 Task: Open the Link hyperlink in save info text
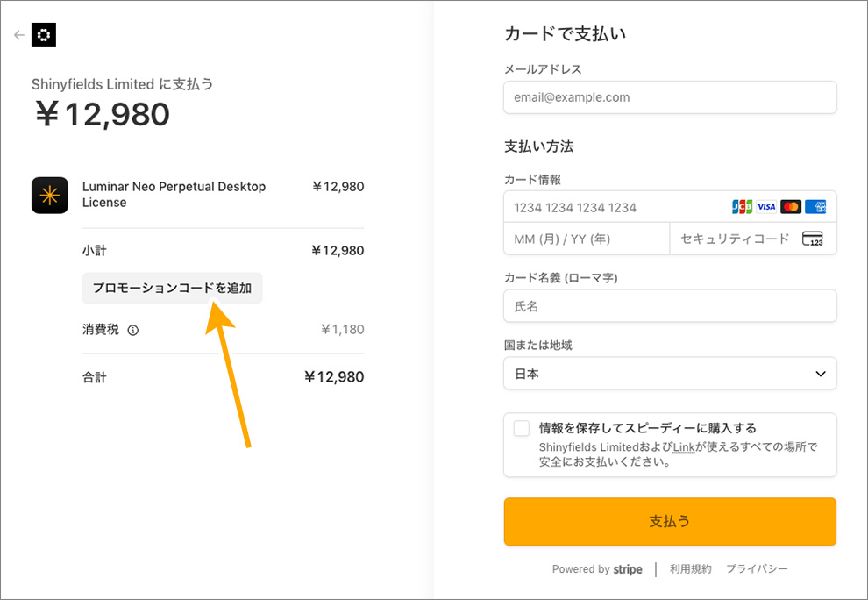(x=684, y=447)
